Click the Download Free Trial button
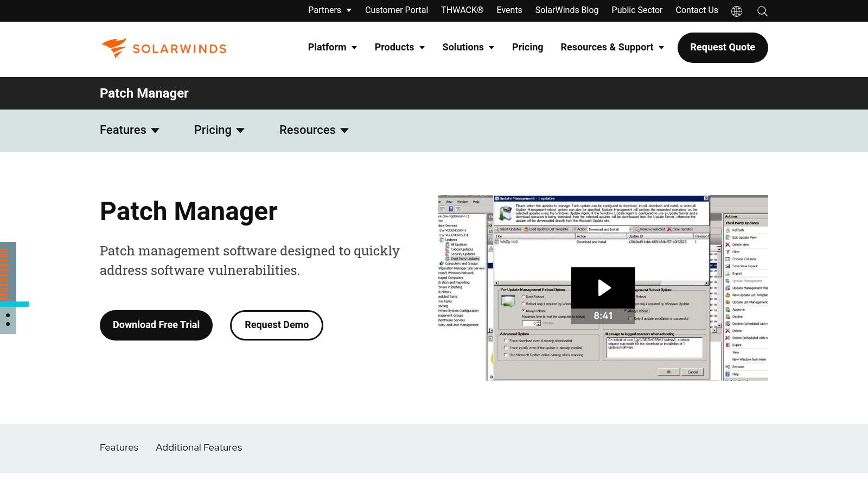Image resolution: width=868 pixels, height=488 pixels. pyautogui.click(x=156, y=325)
